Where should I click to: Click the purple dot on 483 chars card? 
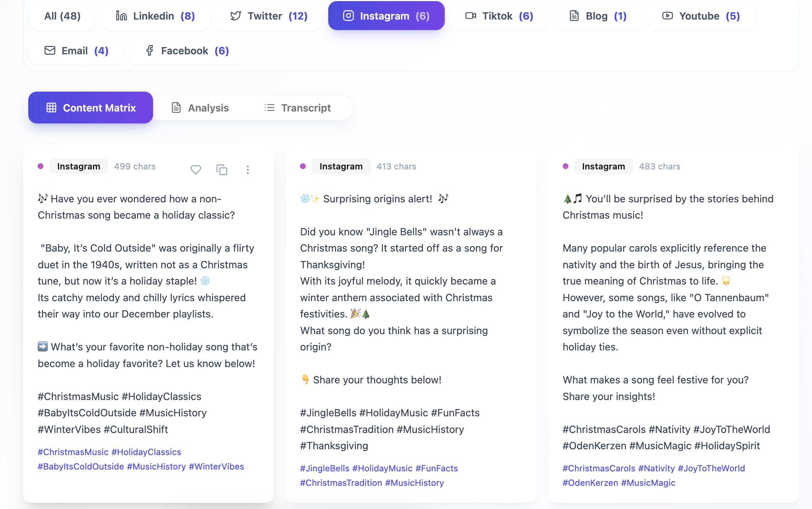tap(566, 166)
